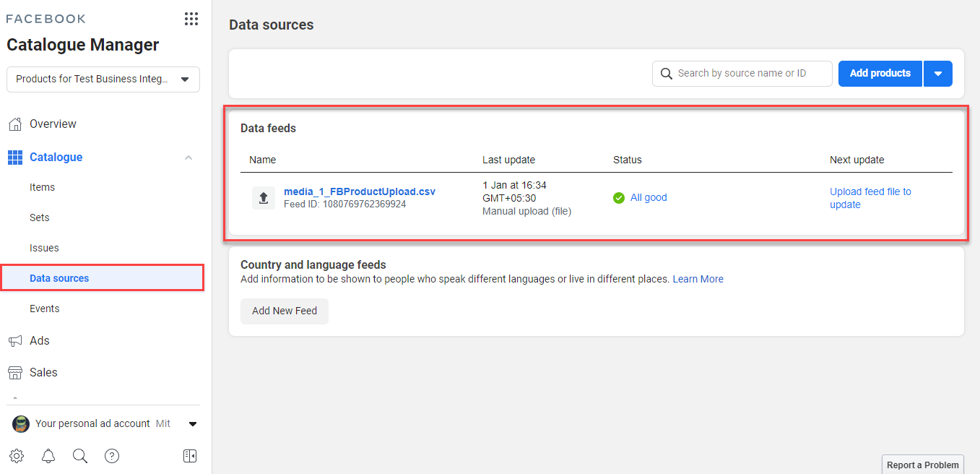Image resolution: width=980 pixels, height=474 pixels.
Task: Click the magnifier icon in the source search box
Action: [x=667, y=74]
